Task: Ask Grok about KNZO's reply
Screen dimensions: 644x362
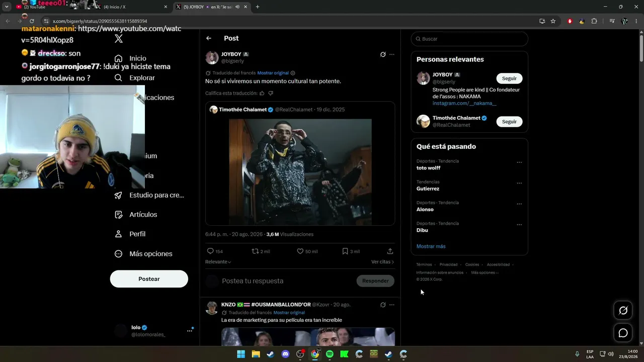Action: [x=383, y=305]
